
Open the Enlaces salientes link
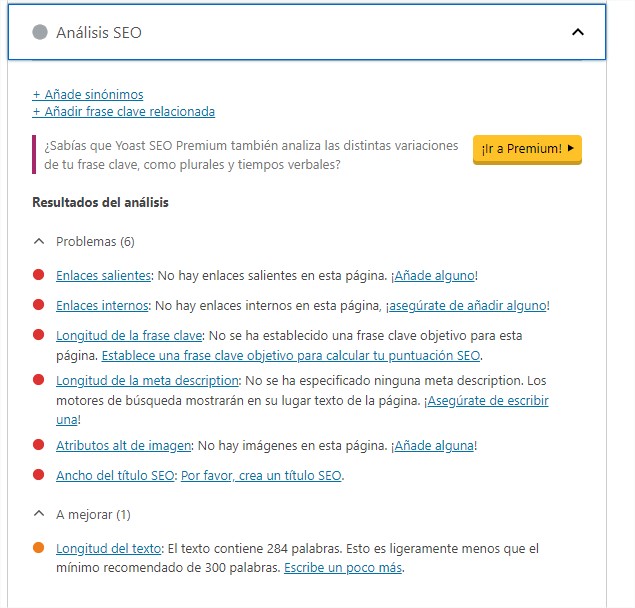(x=103, y=275)
